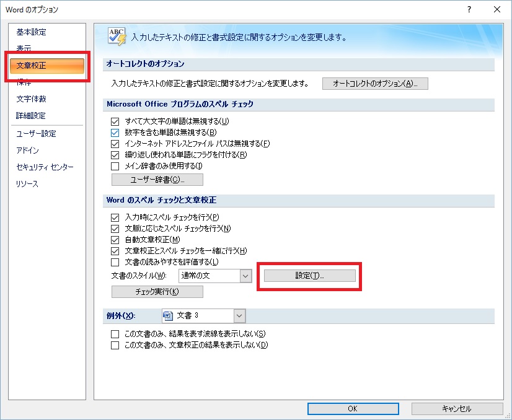
Task: Open the 例外 document dropdown arrow
Action: [x=239, y=315]
